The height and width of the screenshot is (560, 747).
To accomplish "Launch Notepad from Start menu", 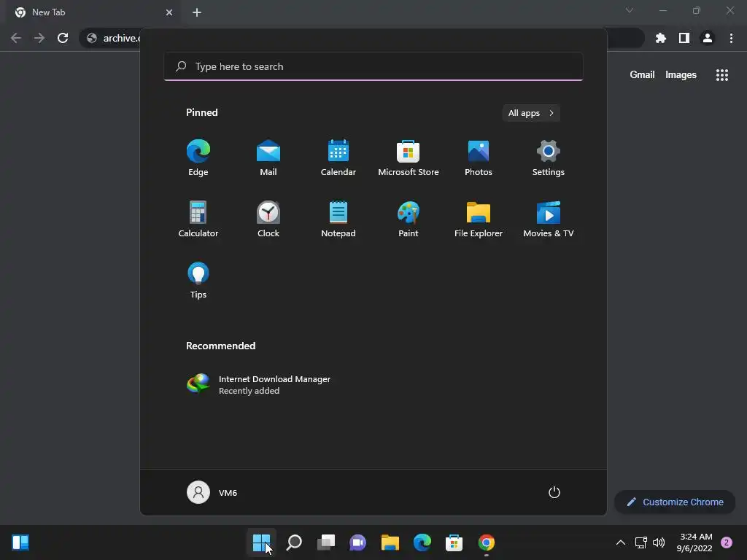I will [338, 219].
